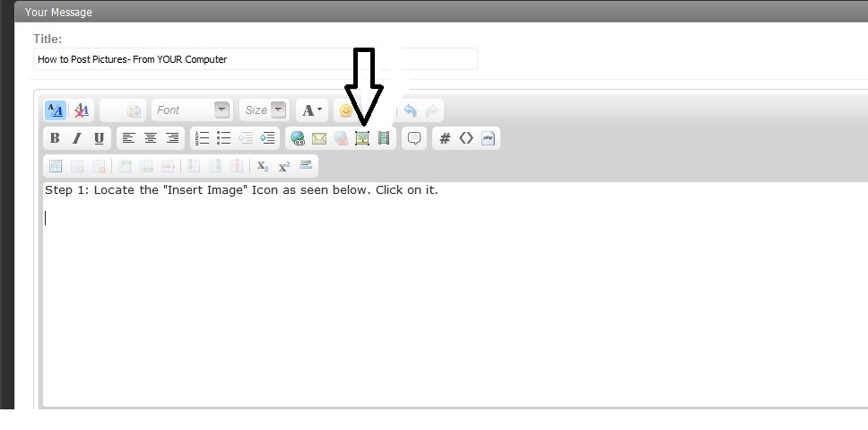This screenshot has width=868, height=430.
Task: Center align the text
Action: (x=151, y=138)
